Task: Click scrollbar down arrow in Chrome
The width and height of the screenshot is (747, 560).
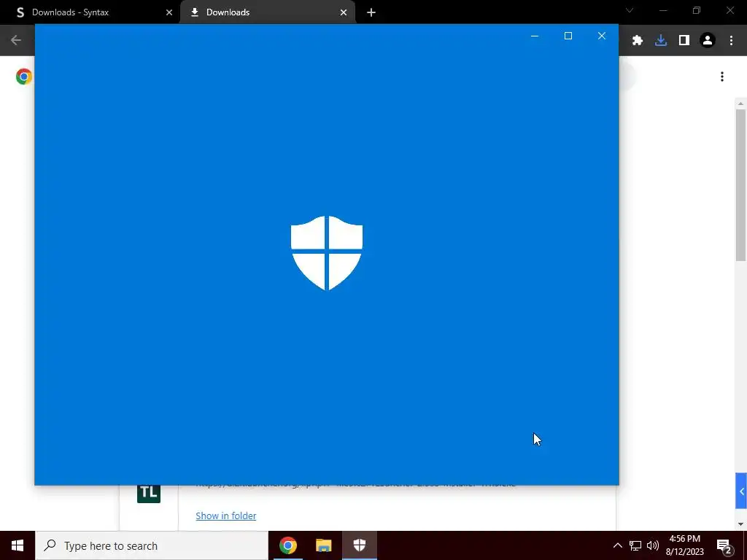Action: pos(740,524)
